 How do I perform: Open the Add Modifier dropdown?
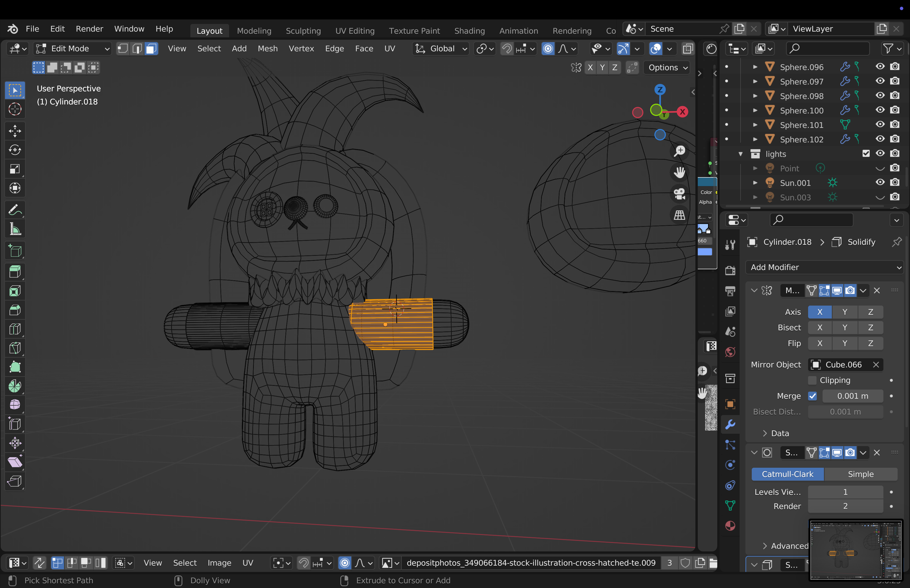[x=824, y=267]
